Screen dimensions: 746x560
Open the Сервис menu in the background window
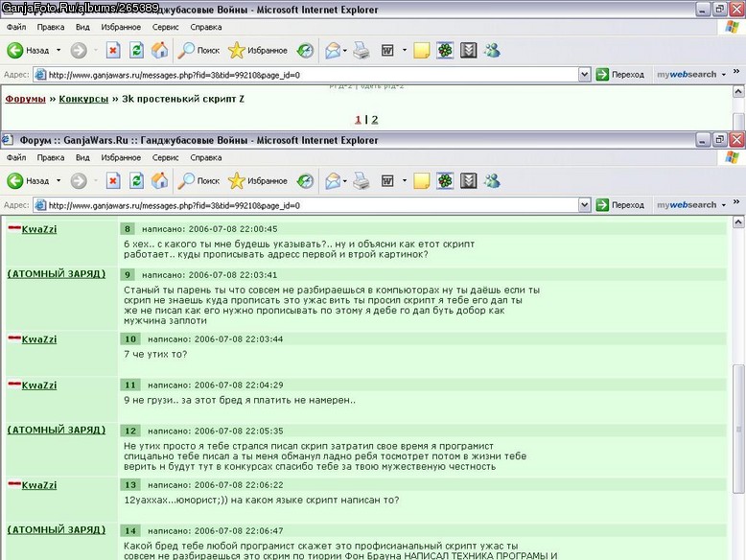point(165,27)
